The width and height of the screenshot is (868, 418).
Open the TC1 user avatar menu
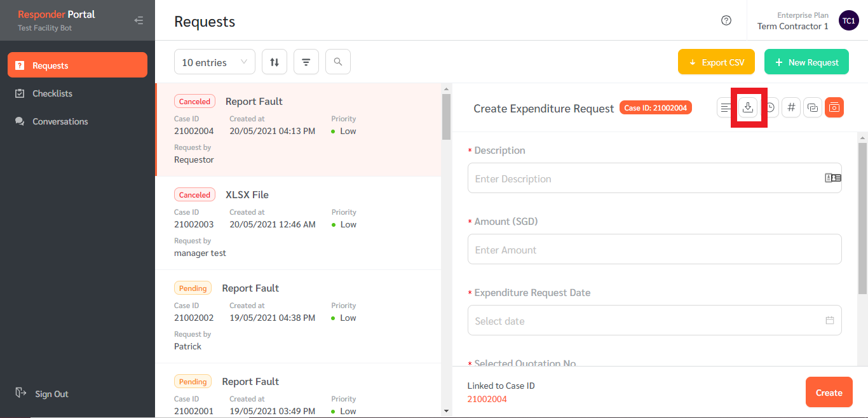[x=849, y=20]
